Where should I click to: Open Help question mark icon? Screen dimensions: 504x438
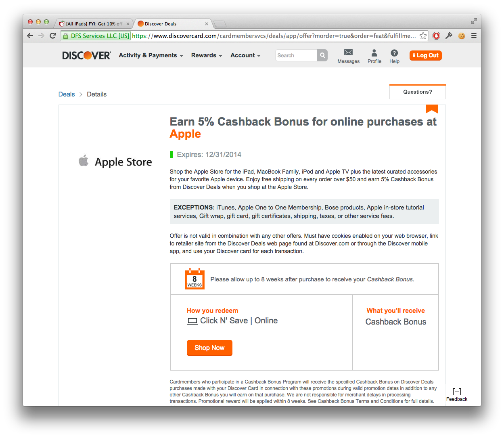[x=394, y=53]
